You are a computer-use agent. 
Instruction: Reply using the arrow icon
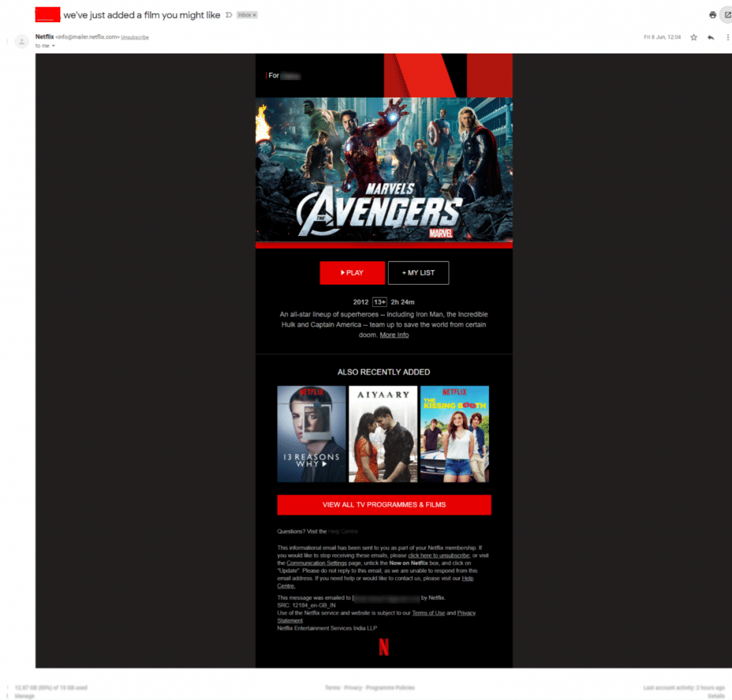click(711, 37)
